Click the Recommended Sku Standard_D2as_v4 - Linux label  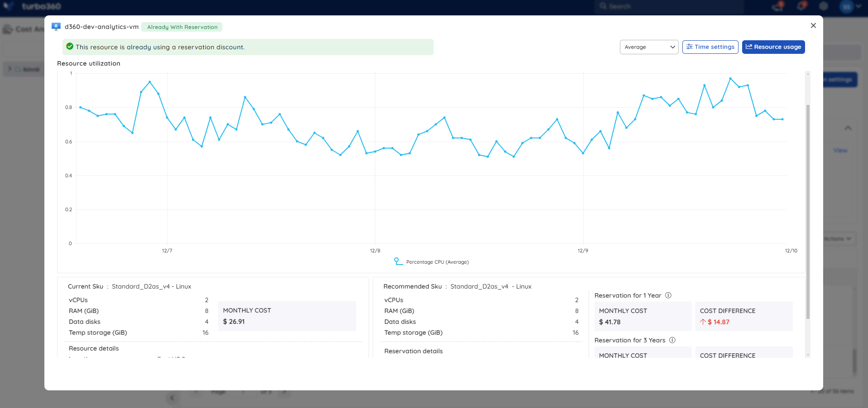457,286
